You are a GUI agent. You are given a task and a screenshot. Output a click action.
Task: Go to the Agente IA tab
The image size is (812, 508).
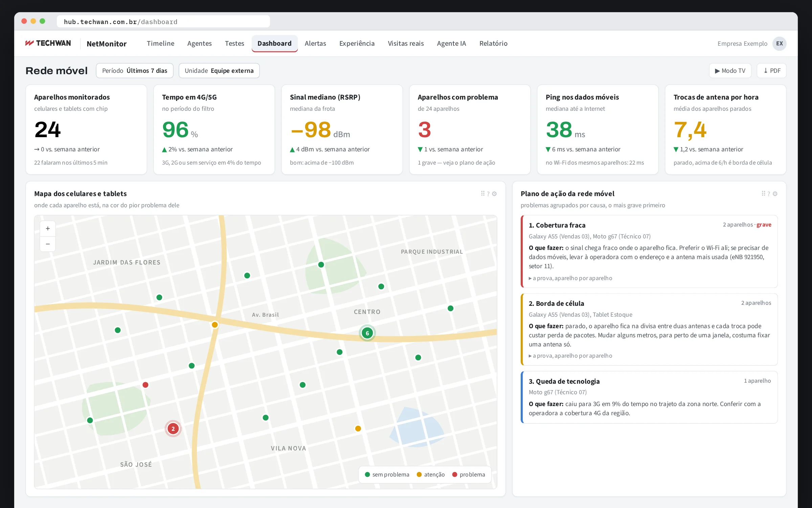tap(451, 43)
